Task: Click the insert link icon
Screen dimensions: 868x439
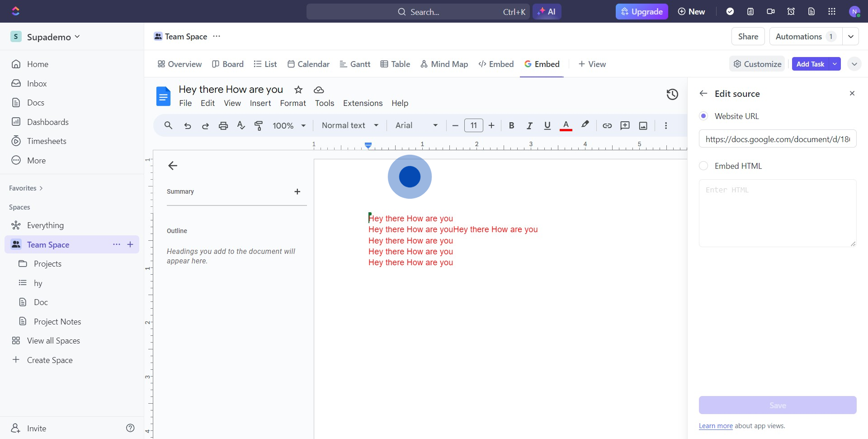Action: point(607,126)
